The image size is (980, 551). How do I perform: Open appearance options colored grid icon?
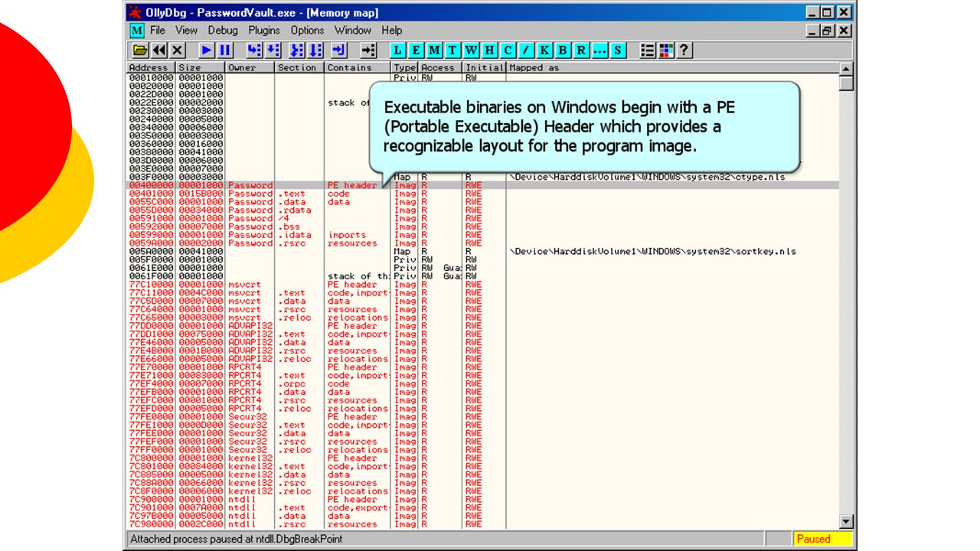click(666, 51)
